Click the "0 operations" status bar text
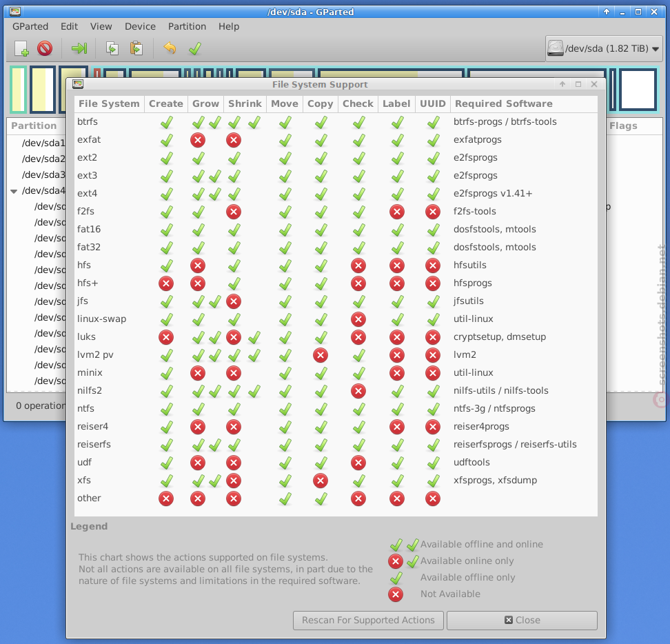 tap(41, 406)
